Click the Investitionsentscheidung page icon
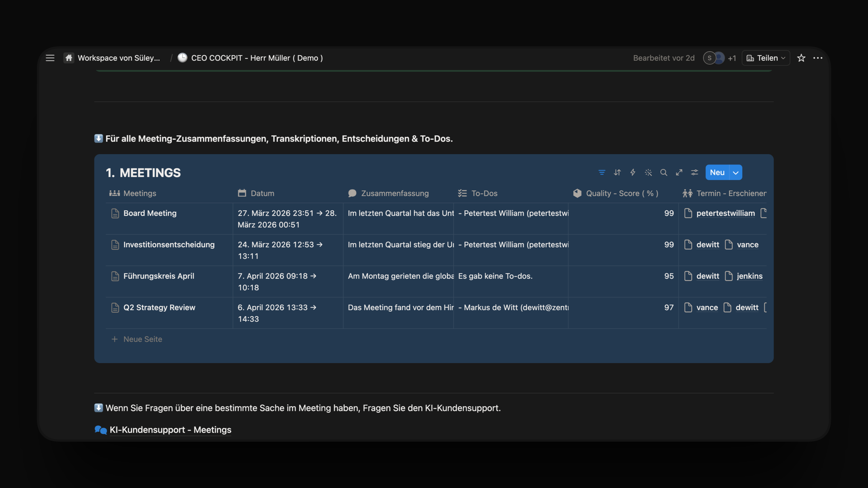This screenshot has width=868, height=488. (115, 245)
